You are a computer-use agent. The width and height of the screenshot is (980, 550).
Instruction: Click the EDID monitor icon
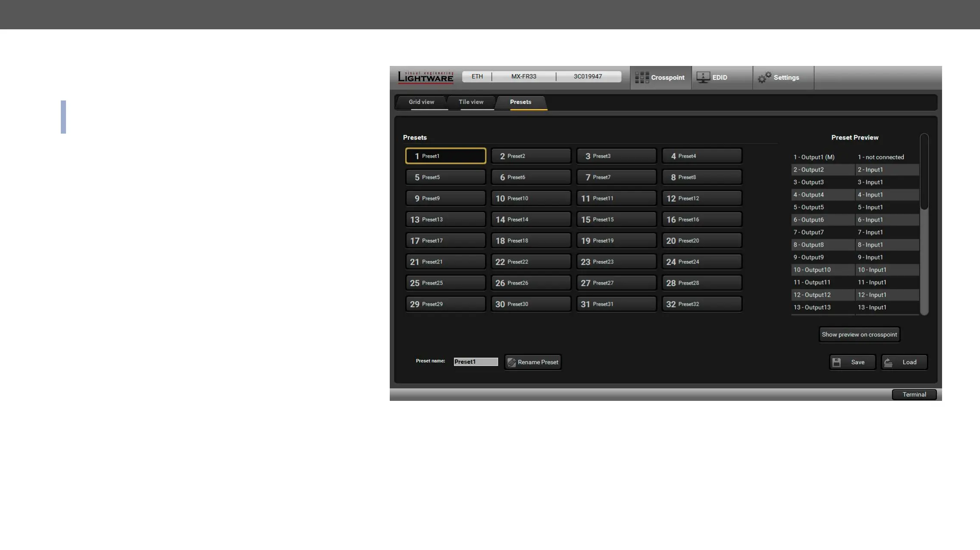click(703, 78)
